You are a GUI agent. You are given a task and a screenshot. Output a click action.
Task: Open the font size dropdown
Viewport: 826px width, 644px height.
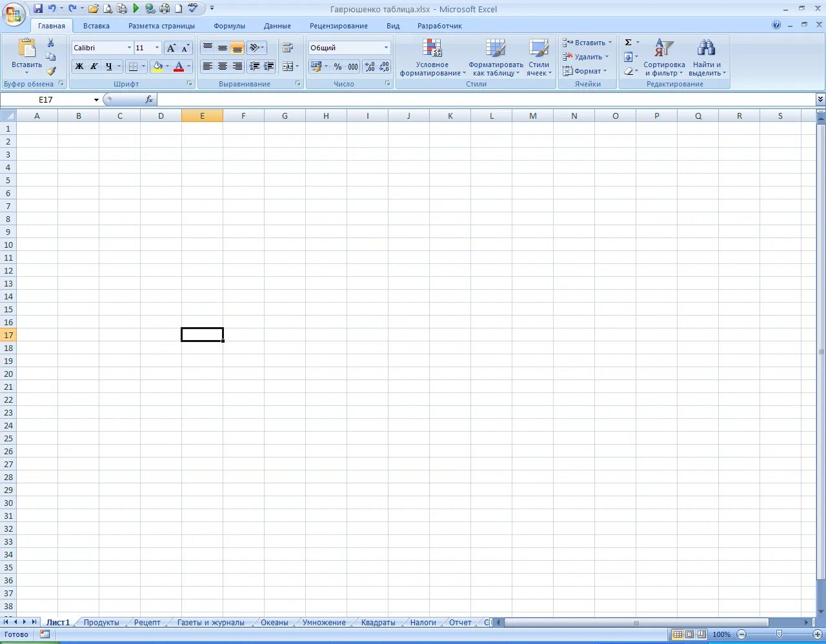coord(157,48)
